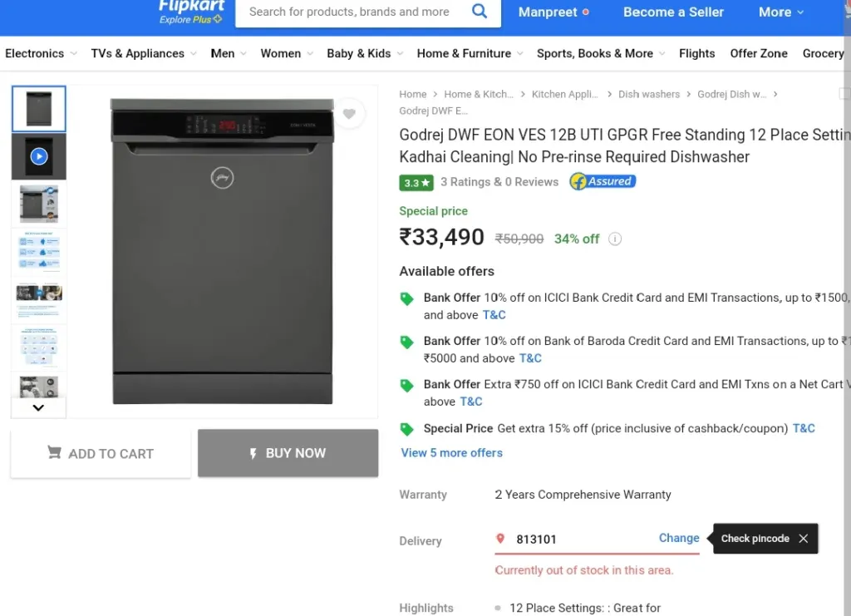Click the green tag icon beside Special Price offer

406,429
